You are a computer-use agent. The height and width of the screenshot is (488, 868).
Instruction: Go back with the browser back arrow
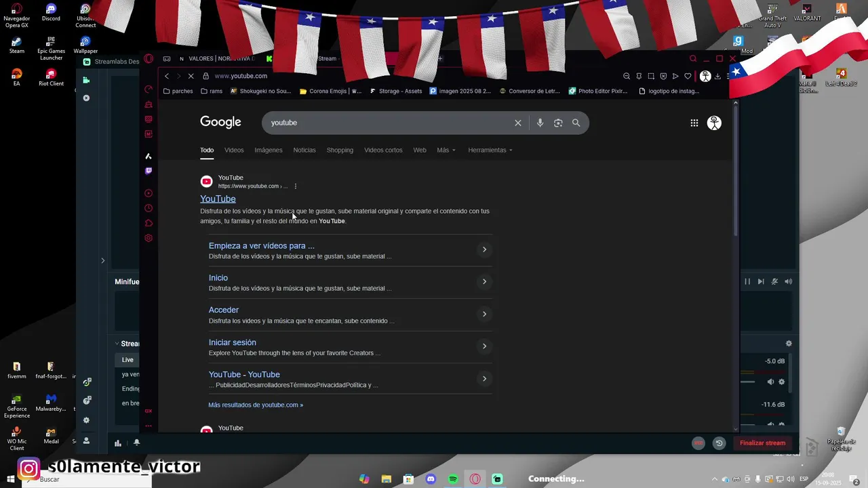coord(167,76)
